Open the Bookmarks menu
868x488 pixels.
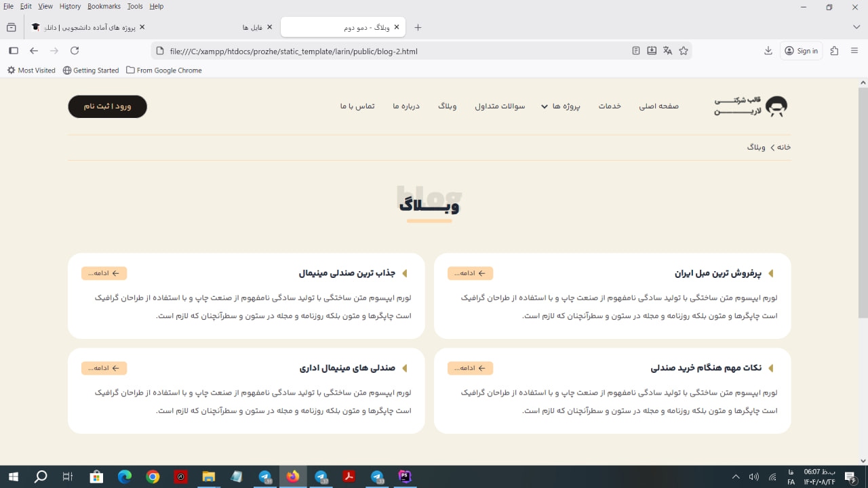(103, 6)
